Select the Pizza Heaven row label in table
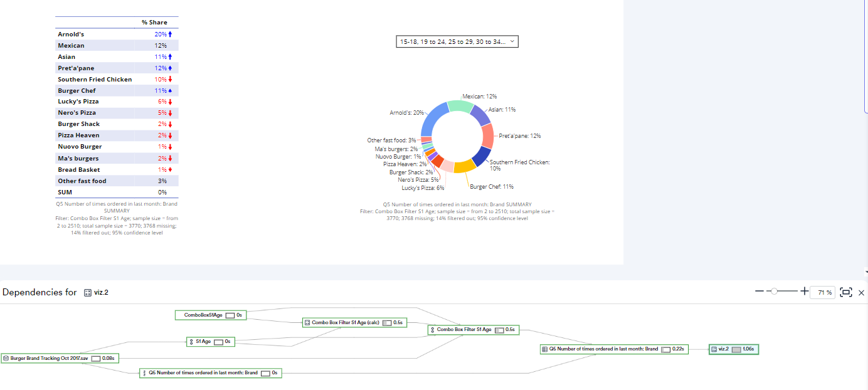The height and width of the screenshot is (390, 868). [x=78, y=135]
